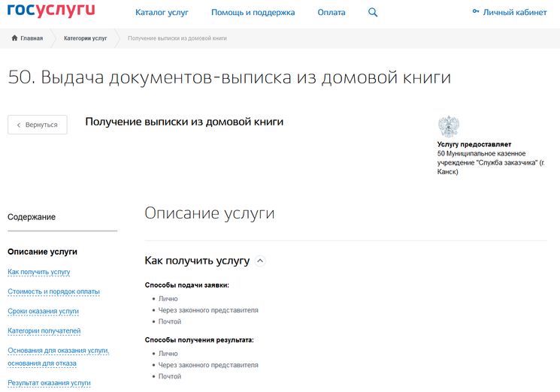Click the provider name Служба заказчика text
The image size is (560, 392).
pyautogui.click(x=491, y=163)
